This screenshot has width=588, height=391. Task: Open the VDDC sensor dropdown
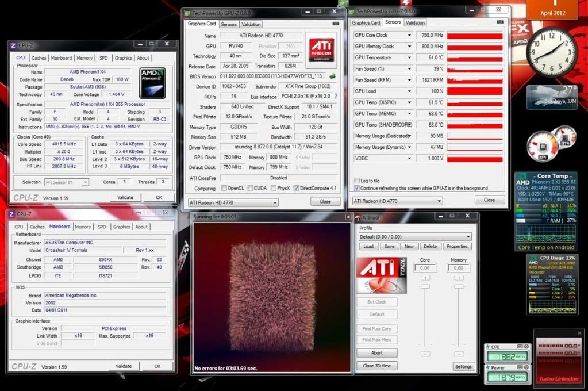[x=409, y=158]
